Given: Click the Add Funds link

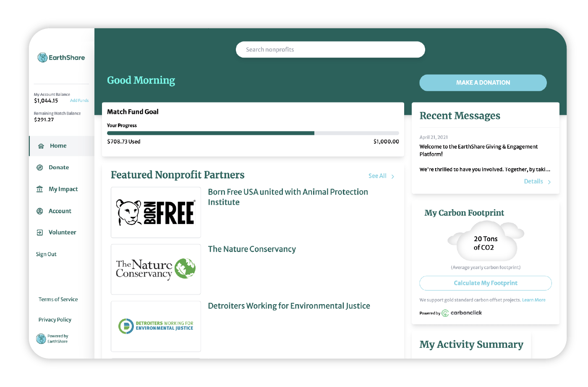Looking at the screenshot, I should tap(79, 101).
